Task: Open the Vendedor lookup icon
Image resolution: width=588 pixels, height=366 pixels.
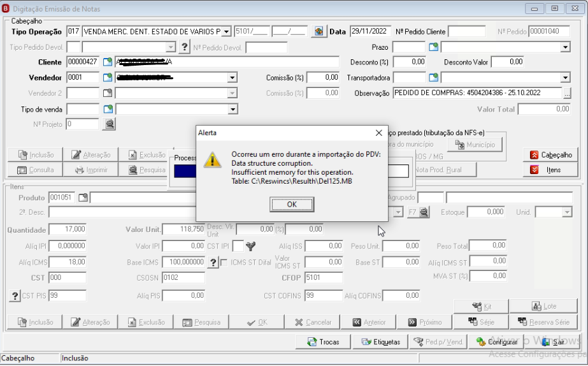Action: pyautogui.click(x=108, y=77)
